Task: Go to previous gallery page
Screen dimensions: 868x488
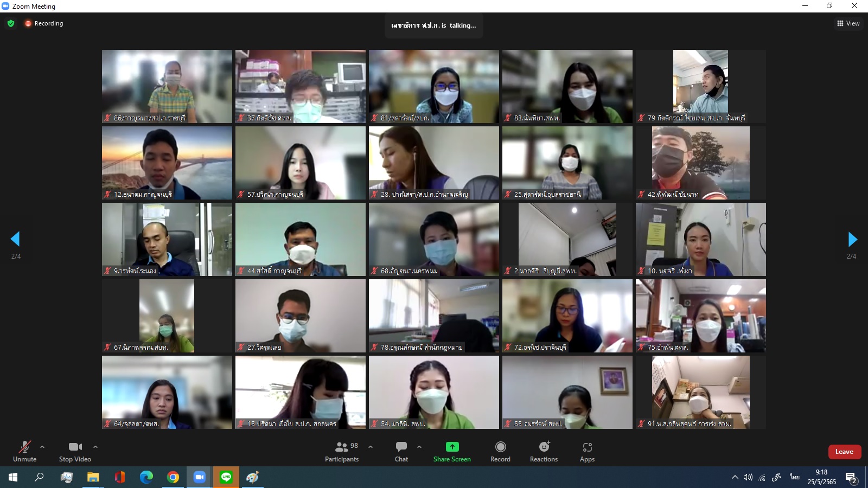Action: click(15, 239)
